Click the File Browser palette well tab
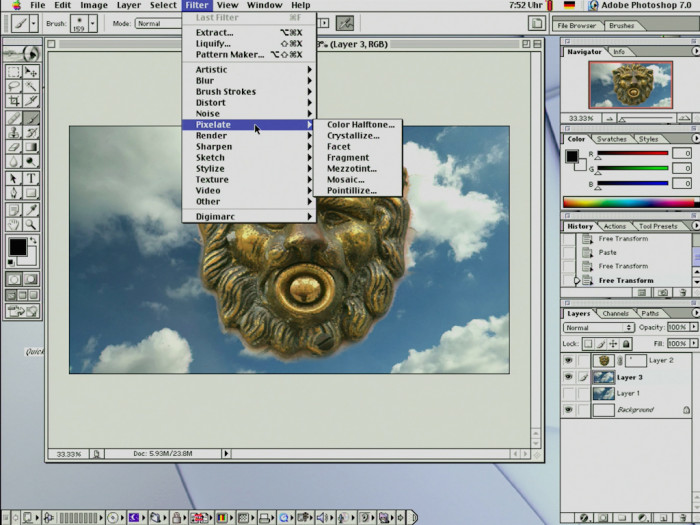 [x=579, y=25]
